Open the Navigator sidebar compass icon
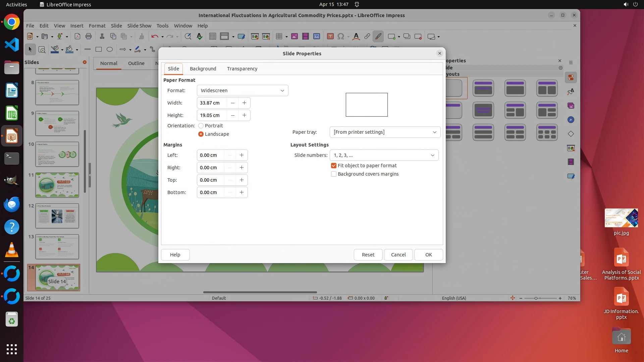The image size is (644, 362). click(x=571, y=120)
